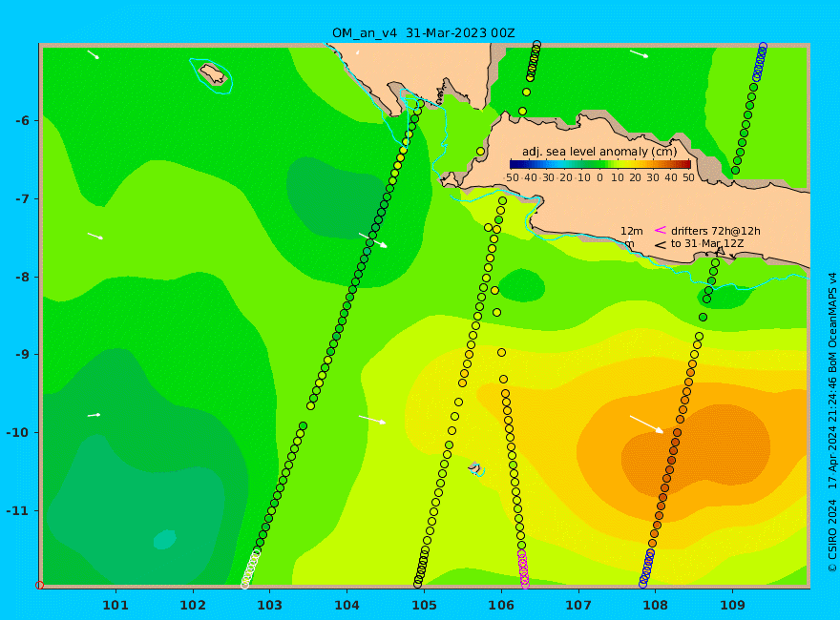Viewport: 840px width, 620px height.
Task: Click the longitude label 102
Action: pyautogui.click(x=192, y=605)
